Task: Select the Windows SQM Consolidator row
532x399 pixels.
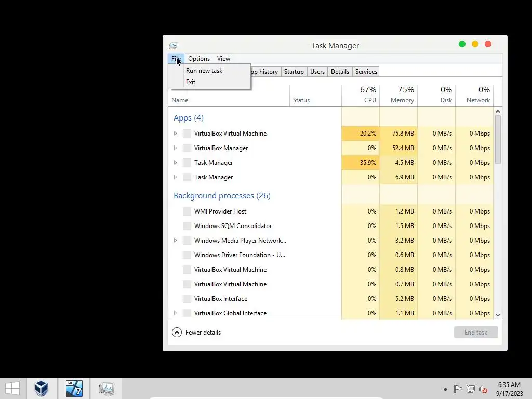Action: 331,226
